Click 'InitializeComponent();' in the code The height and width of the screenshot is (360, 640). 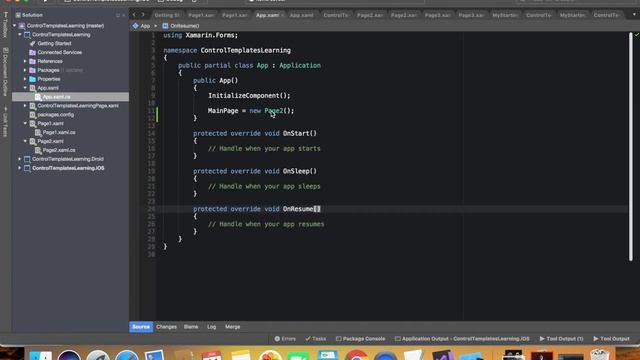(249, 96)
